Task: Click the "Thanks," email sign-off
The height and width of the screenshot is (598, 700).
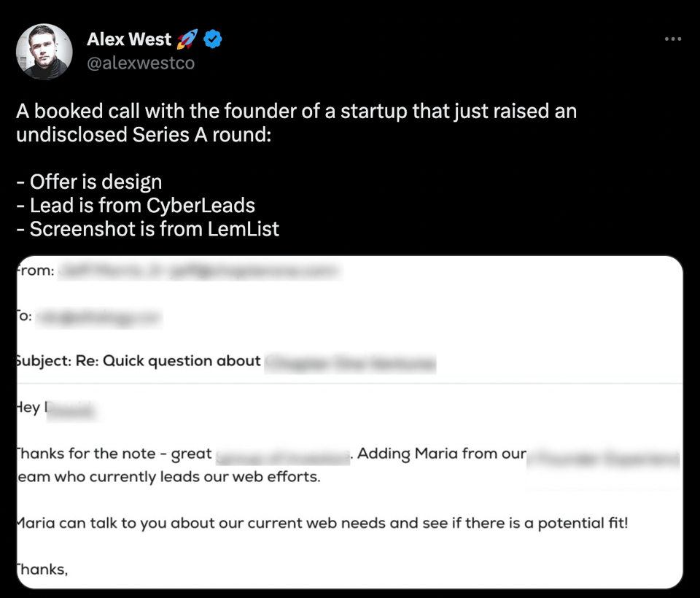Action: pyautogui.click(x=42, y=570)
